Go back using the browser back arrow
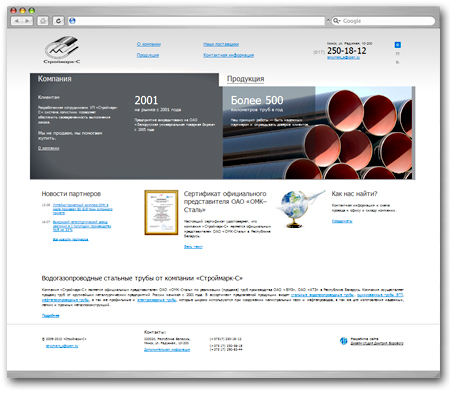Screen dimensions: 450x395 tap(17, 21)
